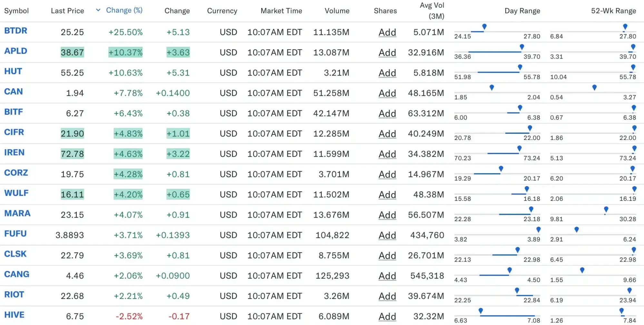The height and width of the screenshot is (325, 644).
Task: Click CAN 52-week range marker pin
Action: click(x=594, y=87)
